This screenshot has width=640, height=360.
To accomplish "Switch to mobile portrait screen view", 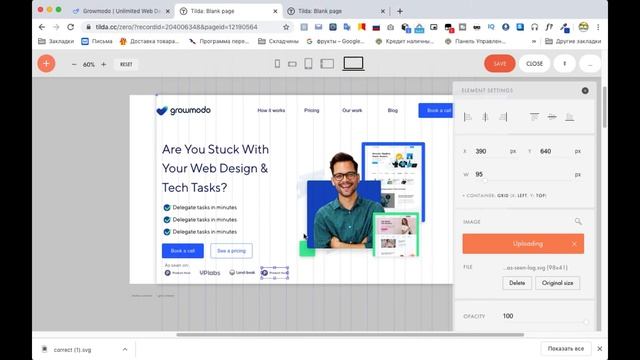I will 277,64.
